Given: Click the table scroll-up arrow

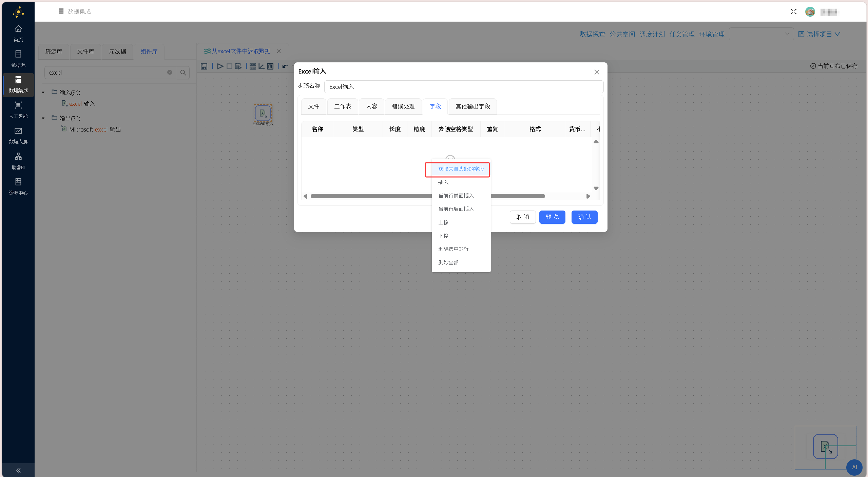Looking at the screenshot, I should tap(596, 141).
